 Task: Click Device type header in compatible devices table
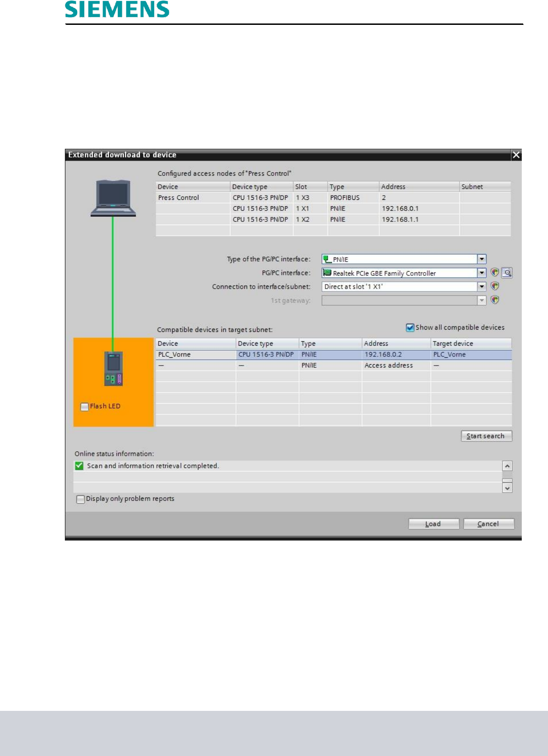pyautogui.click(x=267, y=343)
